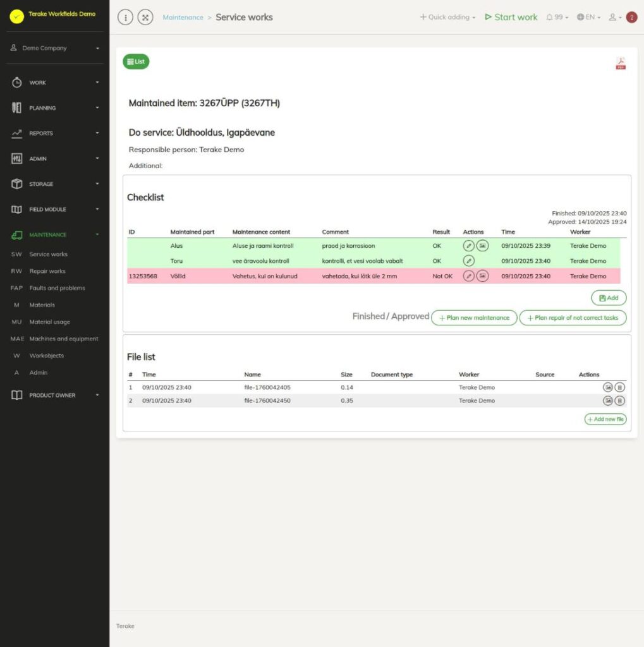Expand the PRODUCT OWNER menu arrow

(x=97, y=396)
